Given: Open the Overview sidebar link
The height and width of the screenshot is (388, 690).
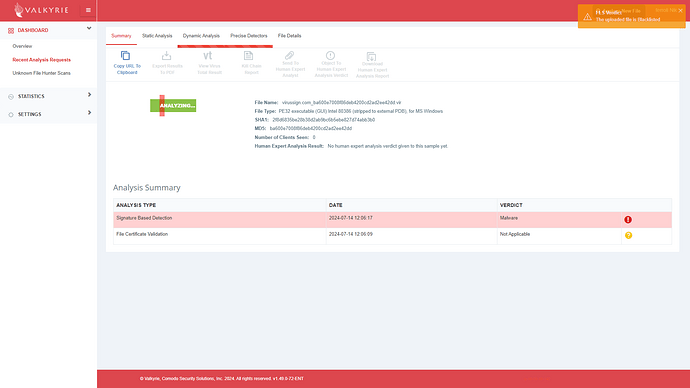Looking at the screenshot, I should 22,46.
